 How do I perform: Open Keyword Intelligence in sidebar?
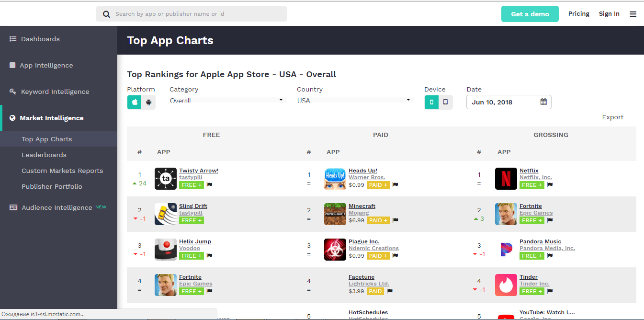pyautogui.click(x=55, y=91)
